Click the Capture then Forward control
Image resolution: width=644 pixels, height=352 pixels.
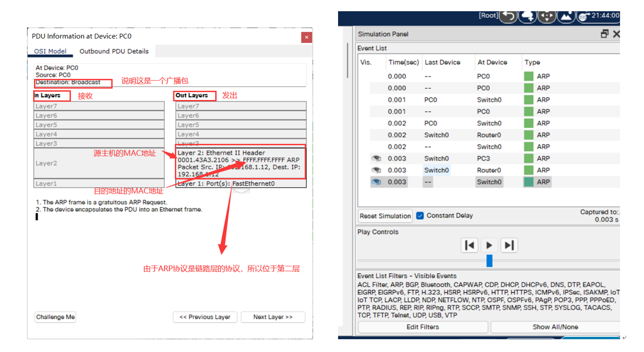pyautogui.click(x=509, y=245)
